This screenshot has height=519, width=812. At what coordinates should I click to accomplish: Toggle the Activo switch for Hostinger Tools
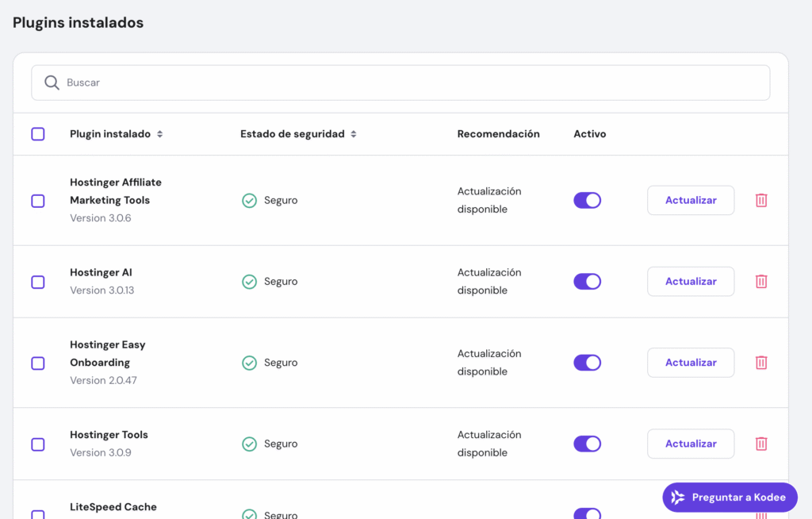pos(587,444)
